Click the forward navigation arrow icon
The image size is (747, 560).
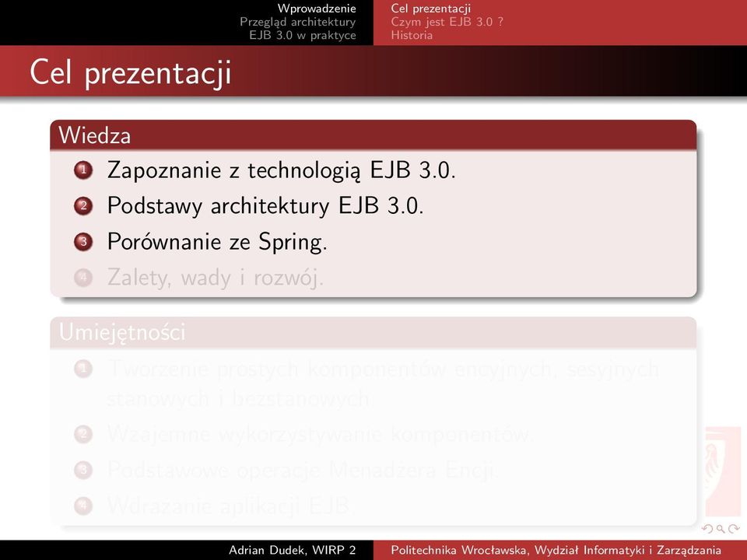[x=734, y=529]
